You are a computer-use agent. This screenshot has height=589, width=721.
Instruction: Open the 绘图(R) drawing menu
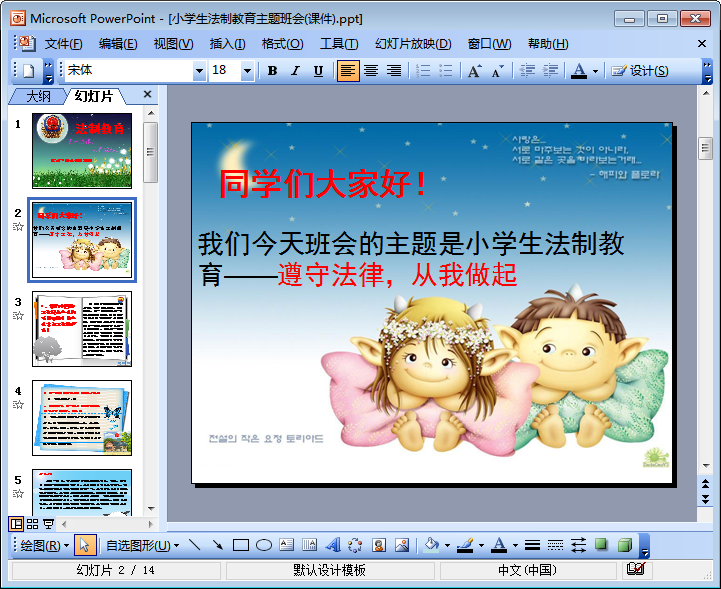click(x=44, y=545)
